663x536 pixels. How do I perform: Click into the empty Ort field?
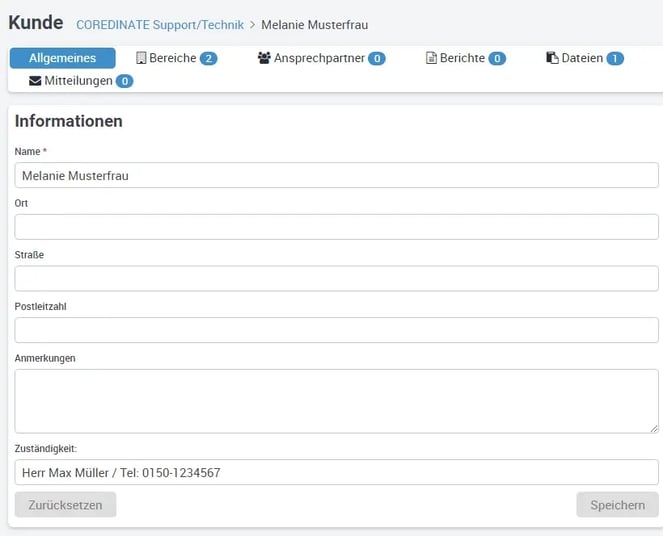coord(336,227)
